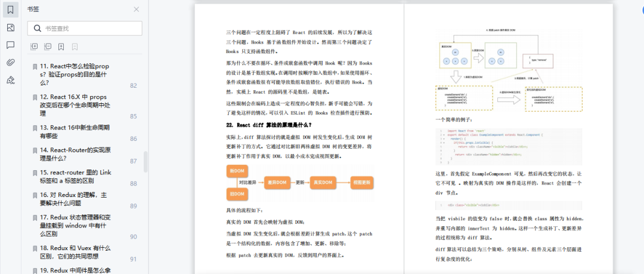Click the bookmark panel vertical scrollbar thumb

145,162
